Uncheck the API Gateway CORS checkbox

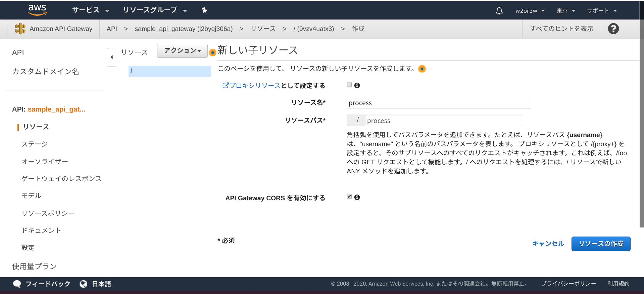click(x=349, y=197)
